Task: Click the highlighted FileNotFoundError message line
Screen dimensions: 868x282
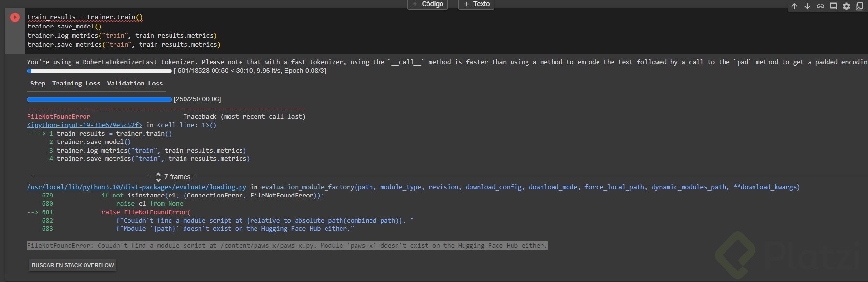Action: click(x=287, y=246)
